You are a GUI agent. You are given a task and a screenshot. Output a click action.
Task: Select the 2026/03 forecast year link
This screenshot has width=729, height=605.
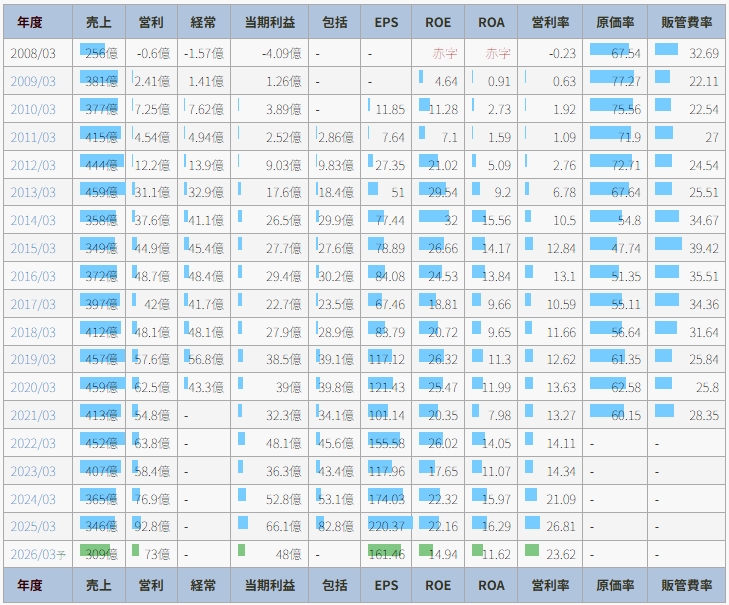pos(33,554)
